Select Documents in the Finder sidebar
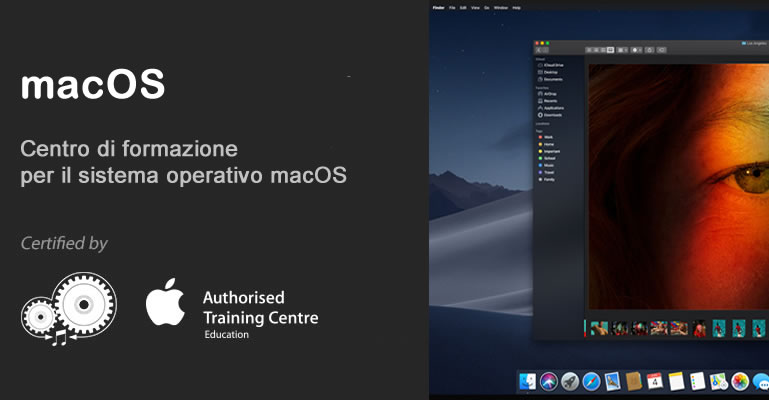Screen dimensions: 769x400 tap(550, 79)
